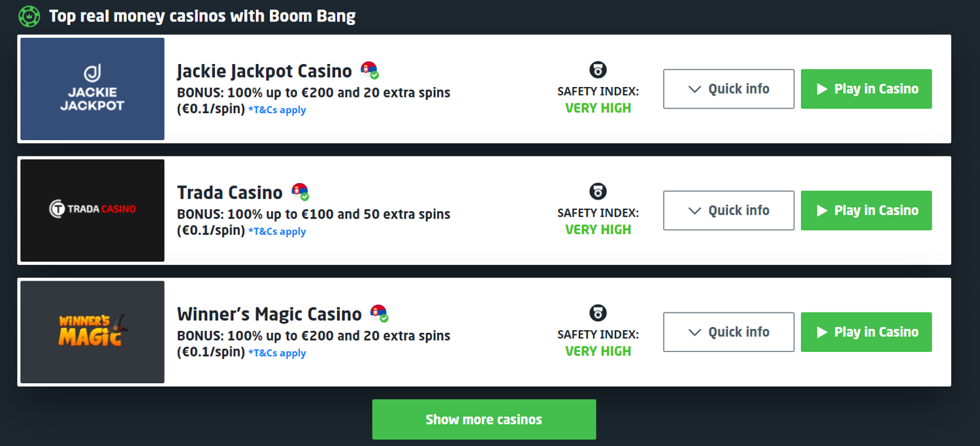Click the Trada Casino logo thumbnail

pyautogui.click(x=92, y=211)
